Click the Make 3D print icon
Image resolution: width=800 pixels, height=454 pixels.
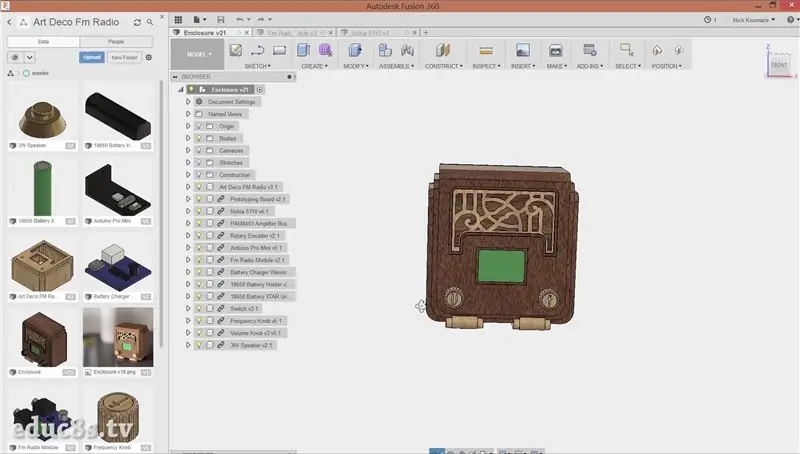click(556, 50)
